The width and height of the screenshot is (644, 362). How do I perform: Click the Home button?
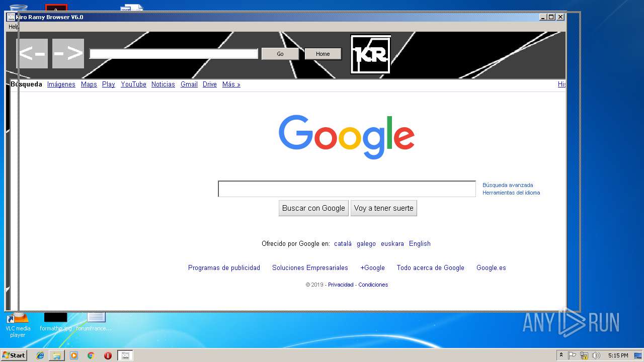point(323,54)
